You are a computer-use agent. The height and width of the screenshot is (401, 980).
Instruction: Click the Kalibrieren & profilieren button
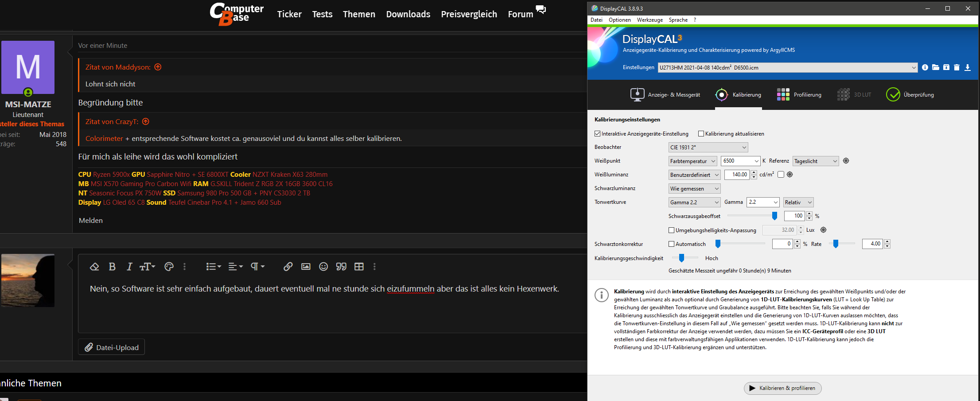coord(782,388)
